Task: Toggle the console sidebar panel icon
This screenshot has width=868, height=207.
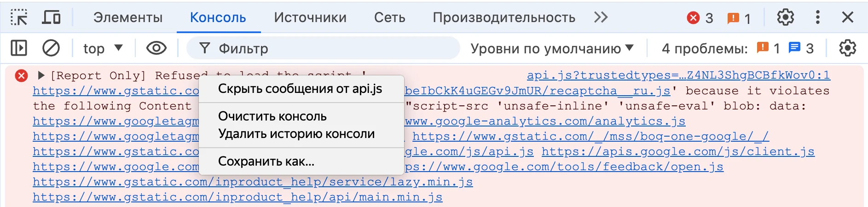Action: pos(19,48)
